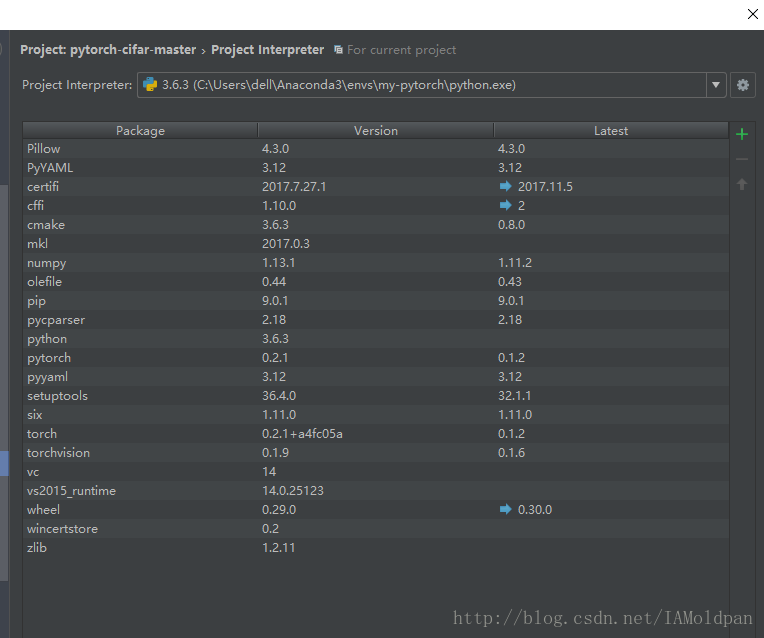Image resolution: width=764 pixels, height=638 pixels.
Task: Select the six package row
Action: click(376, 415)
